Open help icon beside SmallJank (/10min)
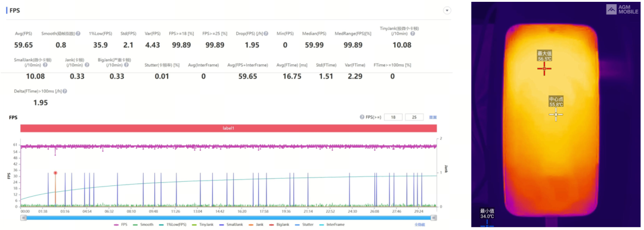Screen dimensions: 644x230 [x=45, y=65]
